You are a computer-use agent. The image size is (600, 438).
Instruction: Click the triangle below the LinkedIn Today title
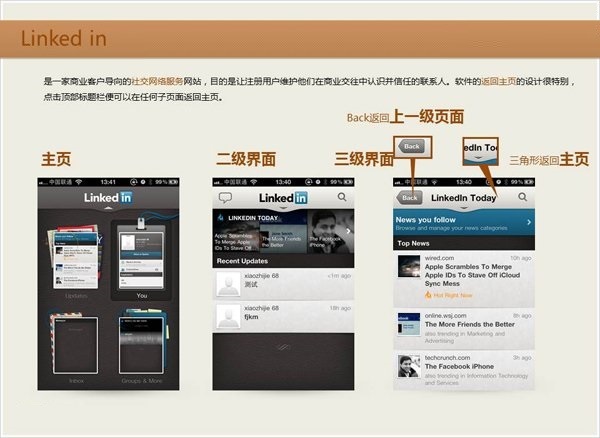click(x=464, y=208)
